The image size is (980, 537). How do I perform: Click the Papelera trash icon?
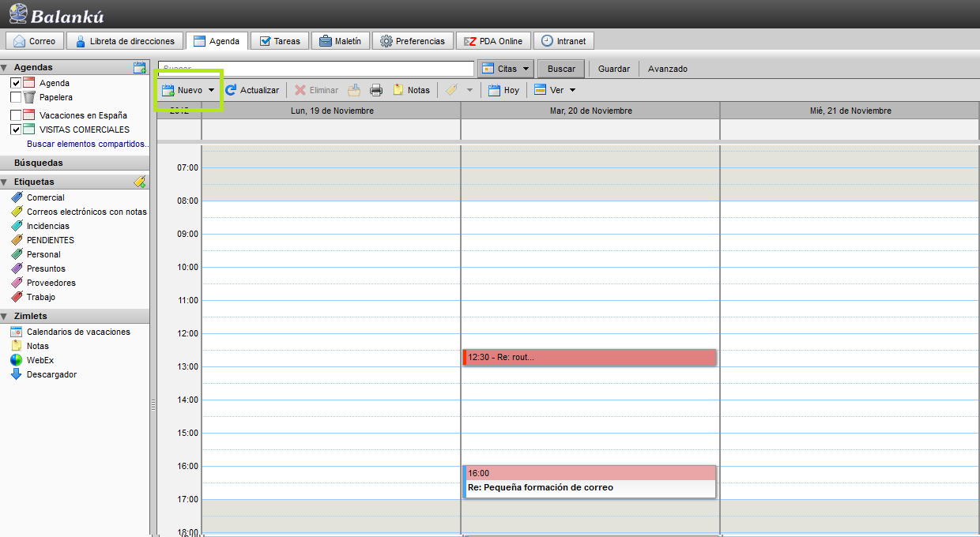tap(29, 97)
